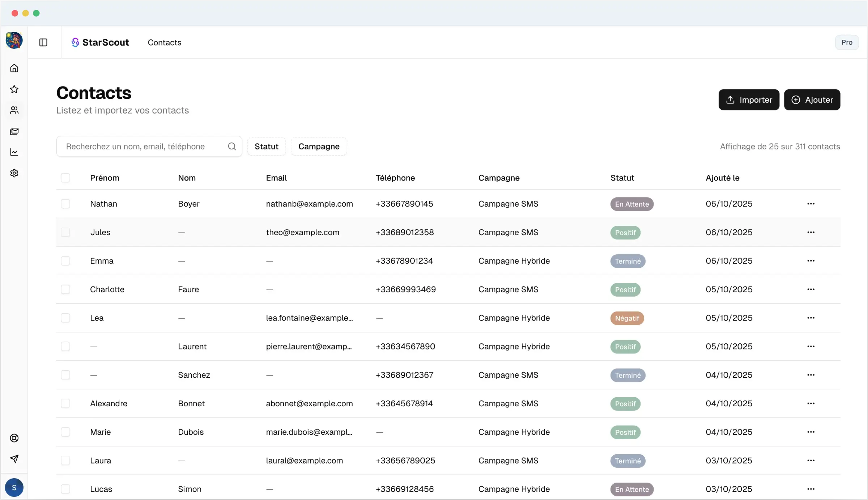Toggle the sidebar collapse icon in the header
868x500 pixels.
click(x=43, y=42)
